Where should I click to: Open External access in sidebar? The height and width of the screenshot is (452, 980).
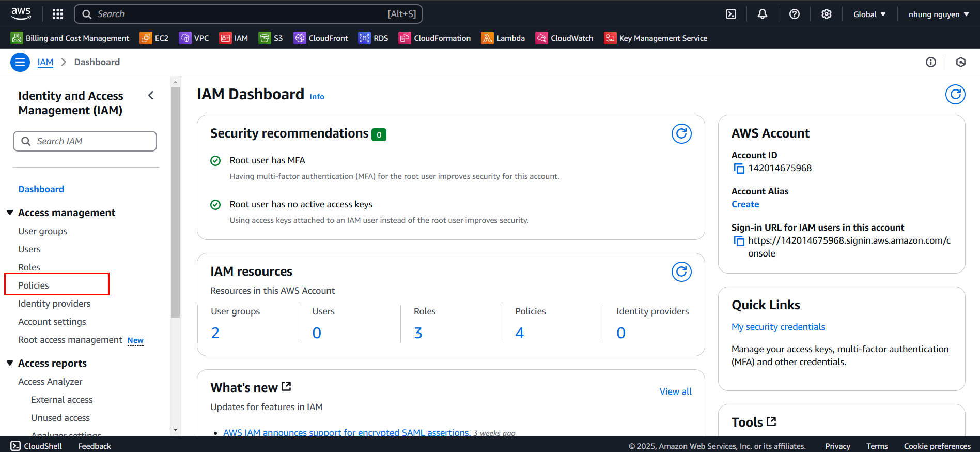62,400
